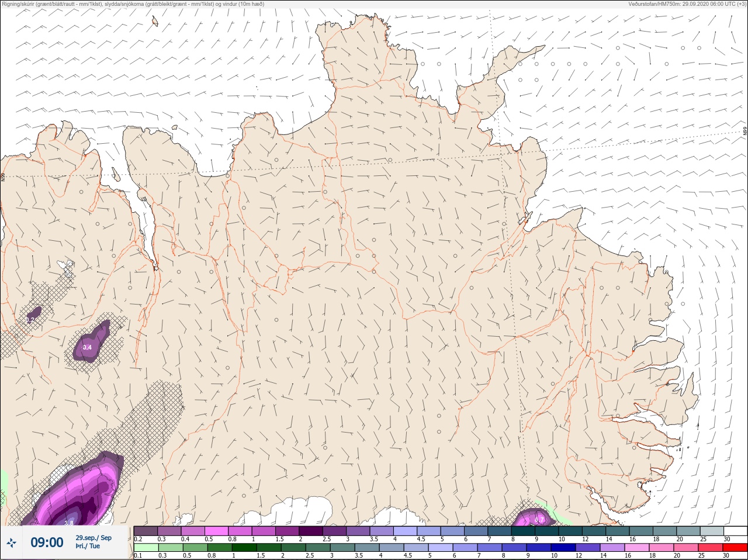748x560 pixels.
Task: Click the '29.sep./ Sep' date text
Action: pos(93,538)
